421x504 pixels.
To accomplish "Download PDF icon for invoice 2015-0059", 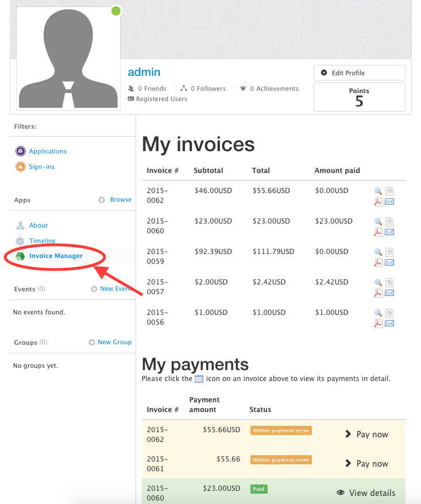I will click(378, 263).
